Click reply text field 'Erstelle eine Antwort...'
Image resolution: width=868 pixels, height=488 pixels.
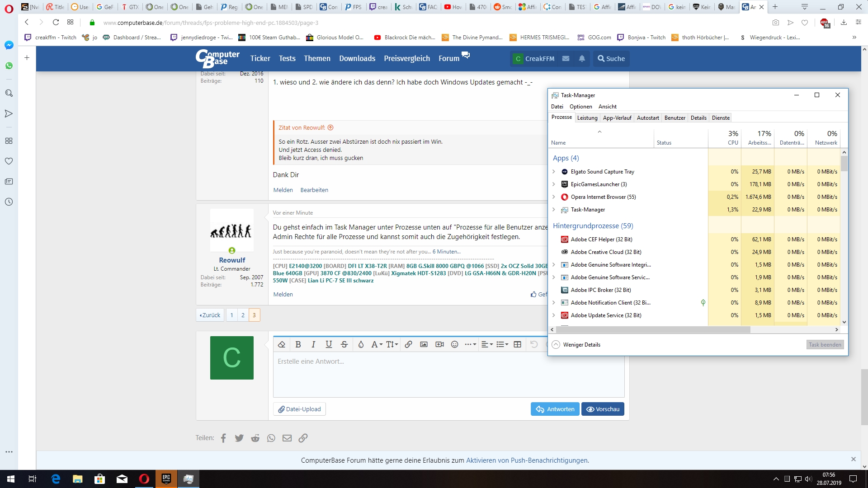point(448,374)
